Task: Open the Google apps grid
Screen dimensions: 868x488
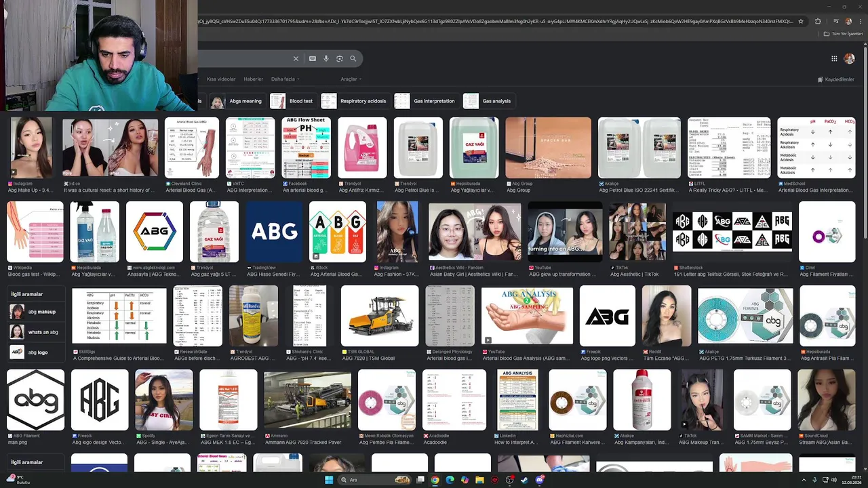Action: (834, 59)
